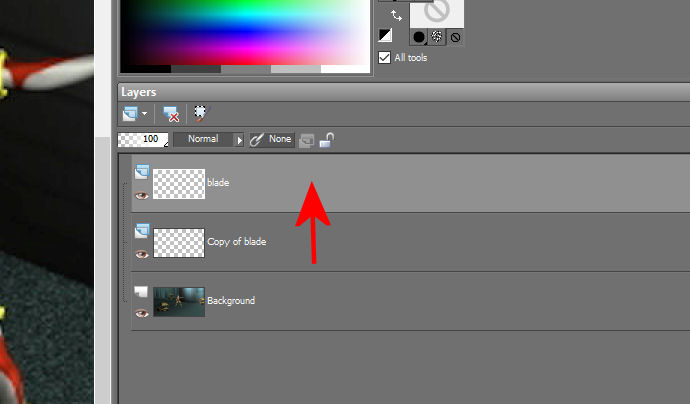This screenshot has width=690, height=404.
Task: Select the blade layer thumbnail
Action: pyautogui.click(x=179, y=184)
